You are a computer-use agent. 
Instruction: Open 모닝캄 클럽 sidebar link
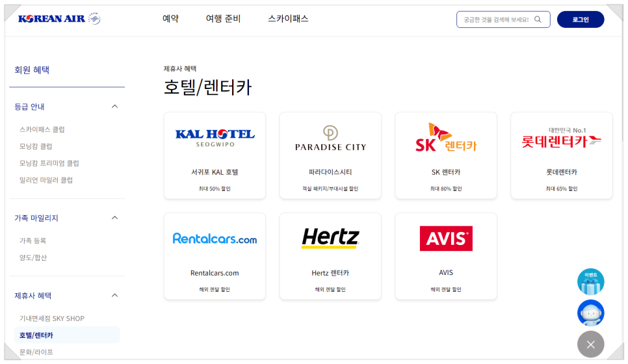tap(36, 146)
